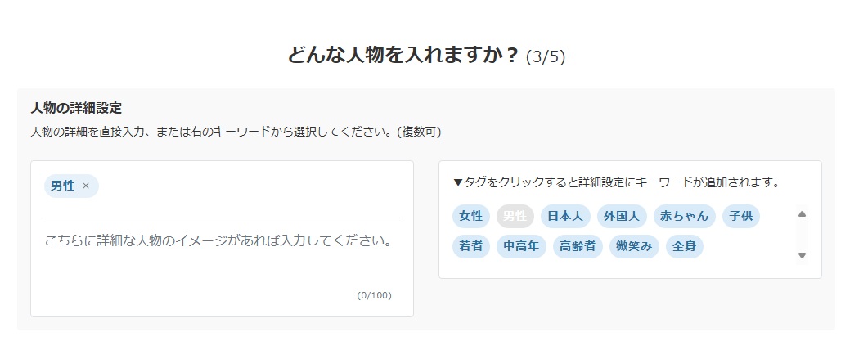Image resolution: width=868 pixels, height=359 pixels.
Task: Click the tag list scrollbar track
Action: point(802,235)
